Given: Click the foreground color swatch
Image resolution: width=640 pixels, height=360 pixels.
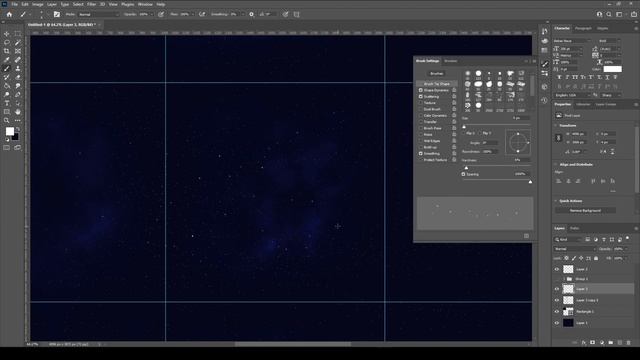Looking at the screenshot, I should 9,131.
